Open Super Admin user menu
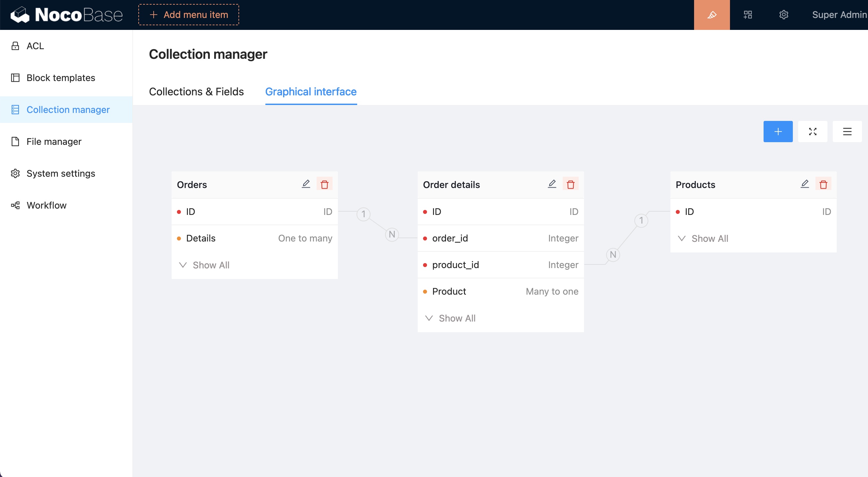 tap(839, 15)
